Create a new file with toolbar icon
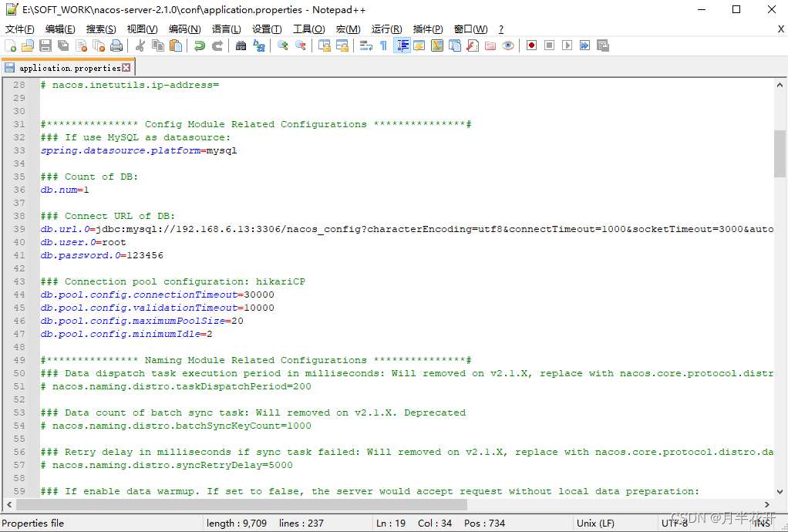Viewport: 788px width, 532px height. (x=10, y=45)
